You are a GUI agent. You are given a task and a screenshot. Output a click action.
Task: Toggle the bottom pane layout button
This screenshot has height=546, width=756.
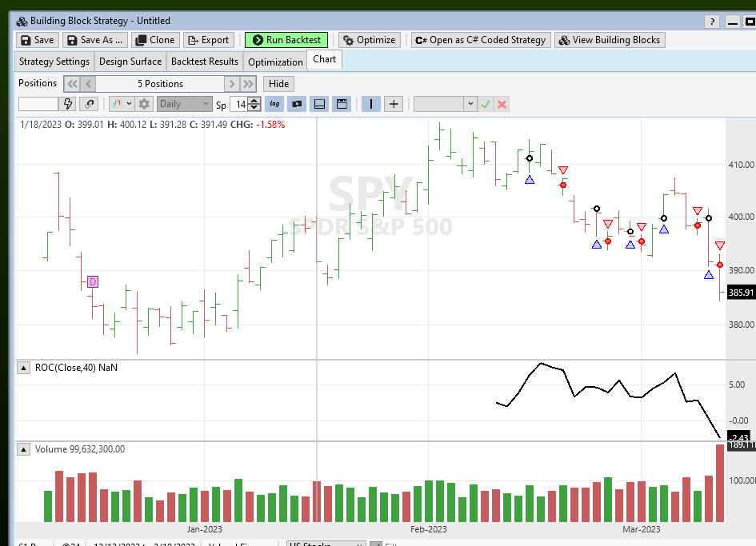click(x=319, y=104)
